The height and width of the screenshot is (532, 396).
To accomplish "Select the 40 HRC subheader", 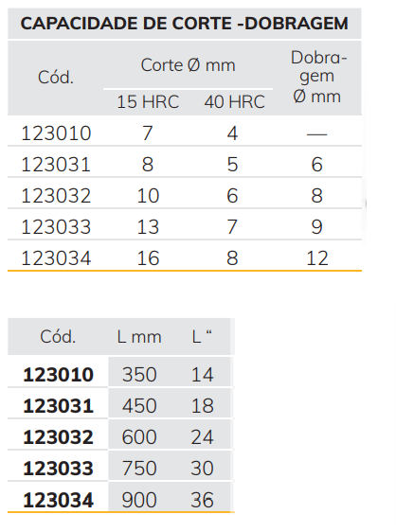I will pyautogui.click(x=234, y=102).
